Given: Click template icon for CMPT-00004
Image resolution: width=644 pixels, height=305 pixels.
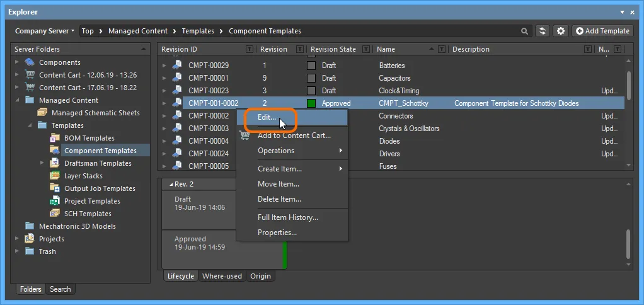Looking at the screenshot, I should (x=177, y=141).
